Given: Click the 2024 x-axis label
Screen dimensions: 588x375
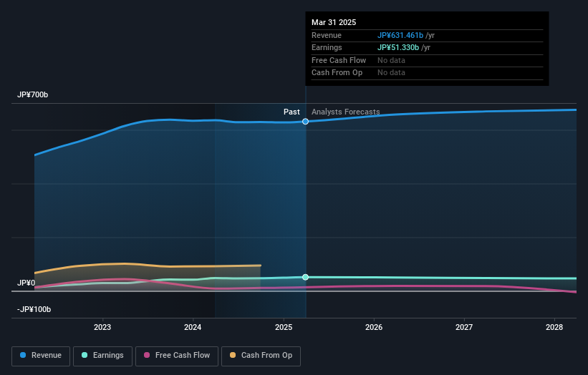Looking at the screenshot, I should point(193,328).
